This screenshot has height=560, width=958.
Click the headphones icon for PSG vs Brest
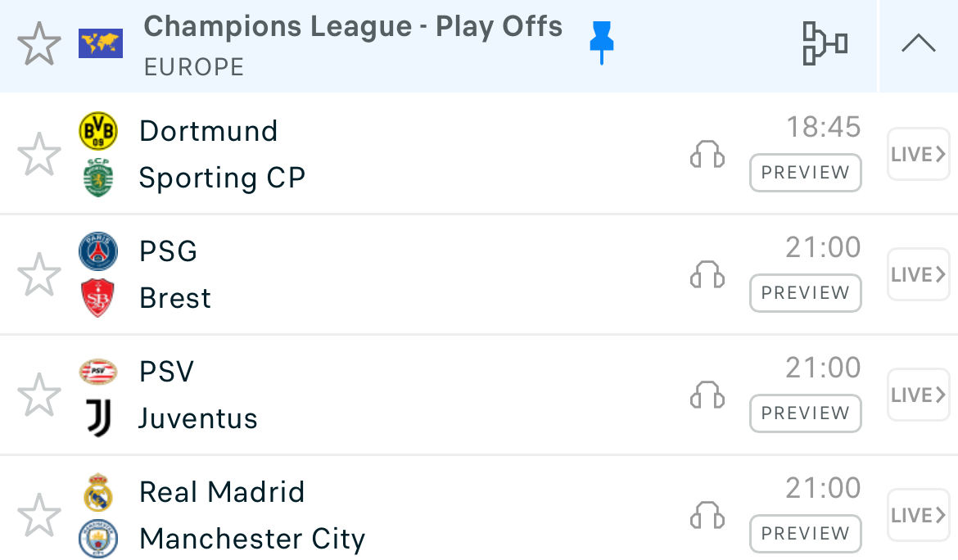[707, 274]
